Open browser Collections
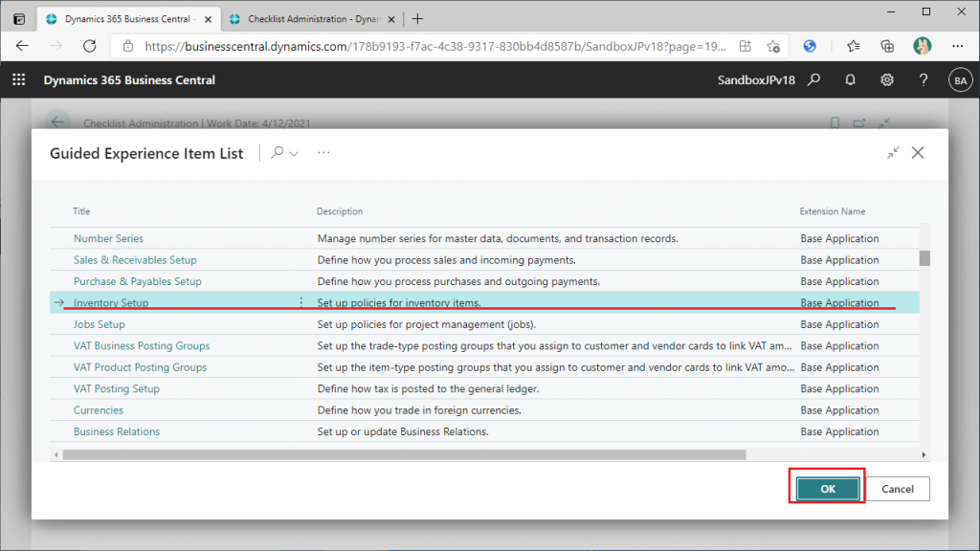This screenshot has height=551, width=980. click(887, 46)
